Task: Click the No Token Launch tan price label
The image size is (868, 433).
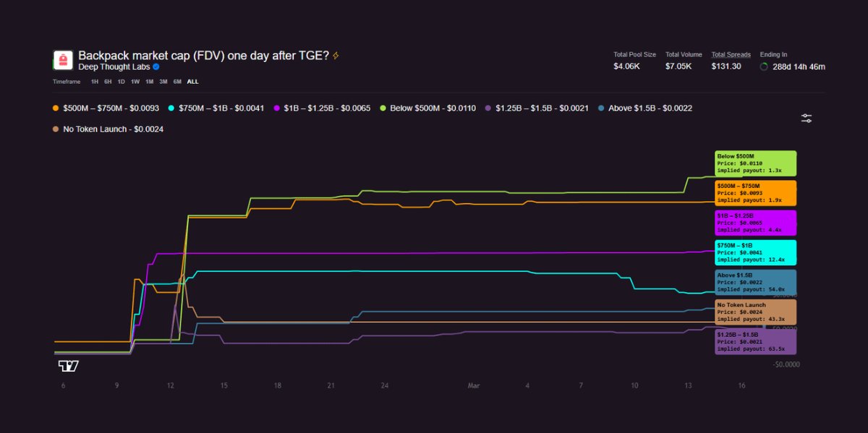Action: tap(755, 312)
